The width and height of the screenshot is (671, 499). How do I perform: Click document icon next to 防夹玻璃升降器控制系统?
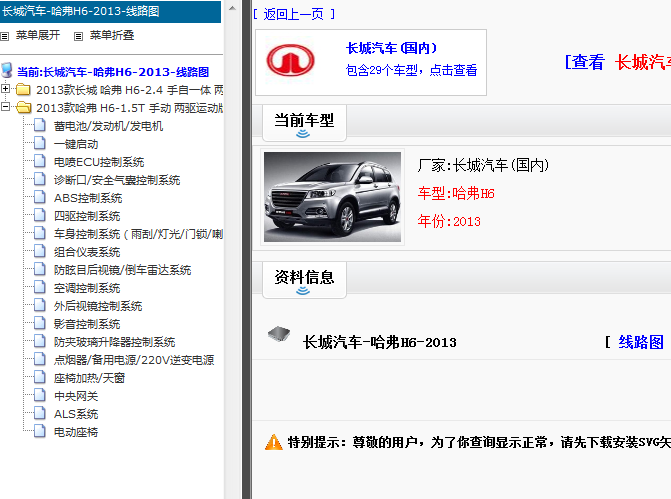40,341
